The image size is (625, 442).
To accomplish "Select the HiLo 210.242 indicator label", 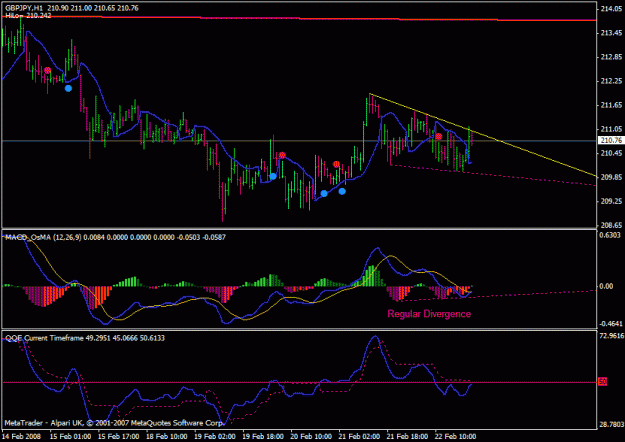I will (x=28, y=16).
